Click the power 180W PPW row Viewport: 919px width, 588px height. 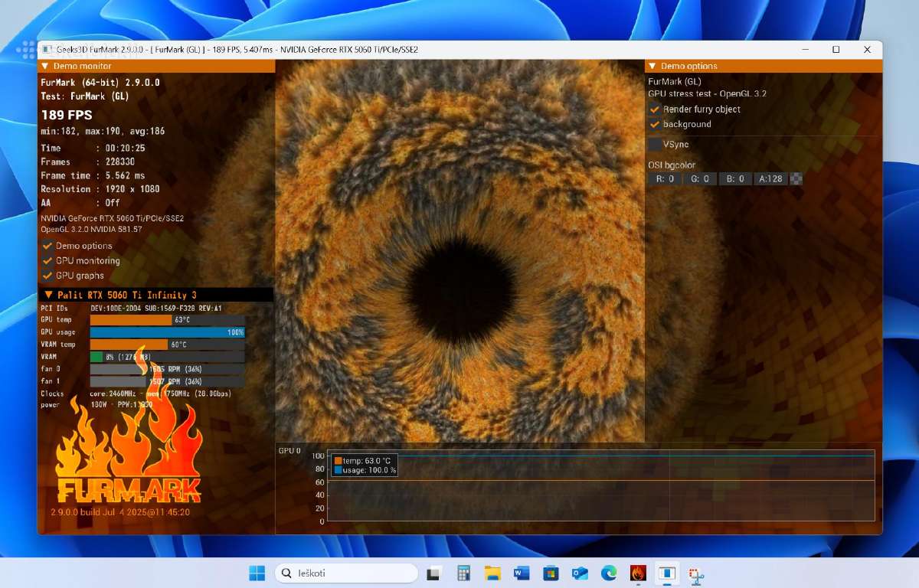click(x=96, y=404)
